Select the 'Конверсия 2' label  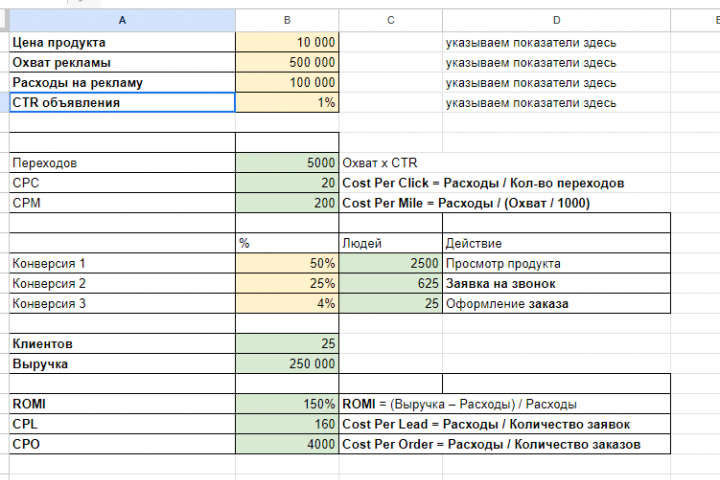click(x=122, y=283)
